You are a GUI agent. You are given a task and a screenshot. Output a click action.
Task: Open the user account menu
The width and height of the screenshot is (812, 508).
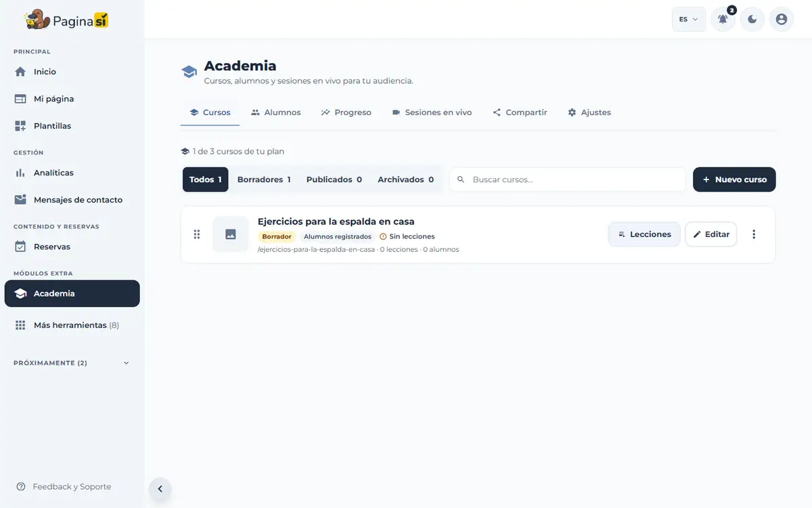coord(782,20)
